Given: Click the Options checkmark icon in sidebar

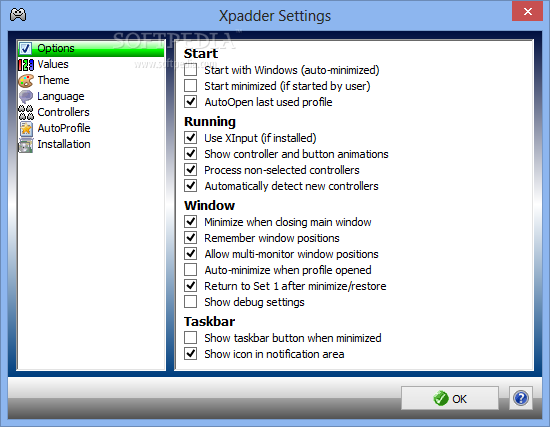Looking at the screenshot, I should (25, 48).
